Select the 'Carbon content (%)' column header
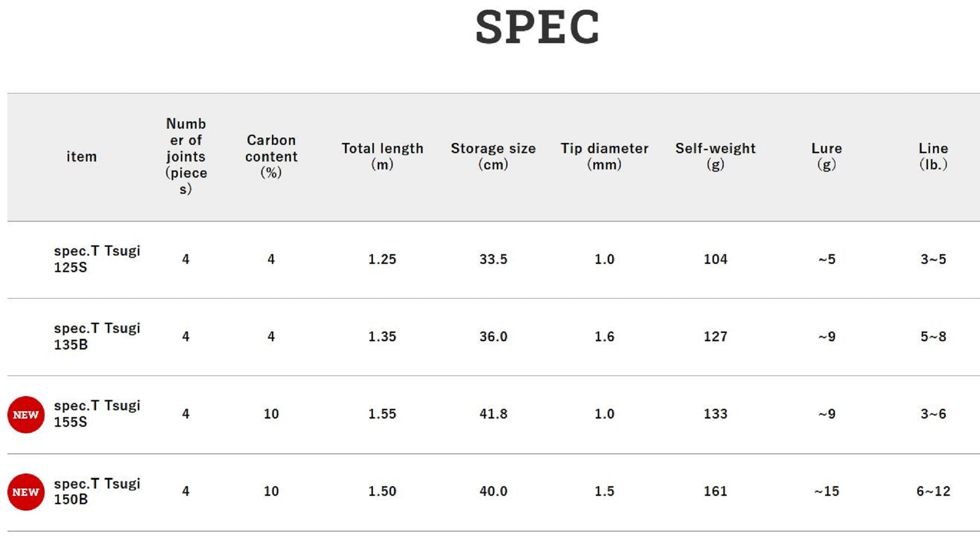 pyautogui.click(x=271, y=156)
